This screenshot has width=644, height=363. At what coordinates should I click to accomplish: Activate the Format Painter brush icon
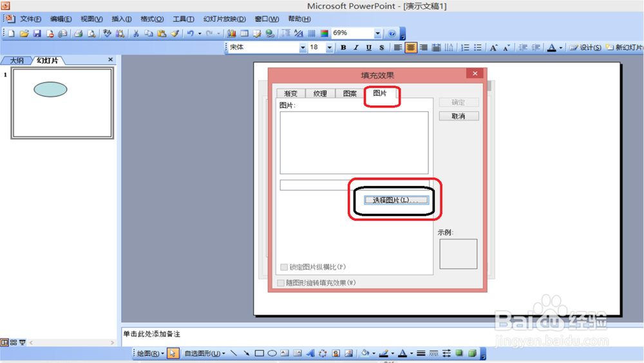(x=175, y=33)
